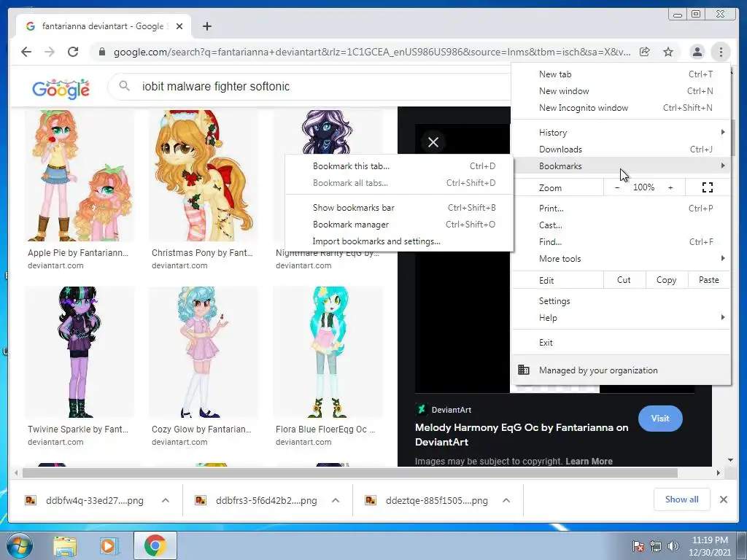Viewport: 747px width, 560px height.
Task: Go back using the browser back arrow
Action: click(26, 52)
